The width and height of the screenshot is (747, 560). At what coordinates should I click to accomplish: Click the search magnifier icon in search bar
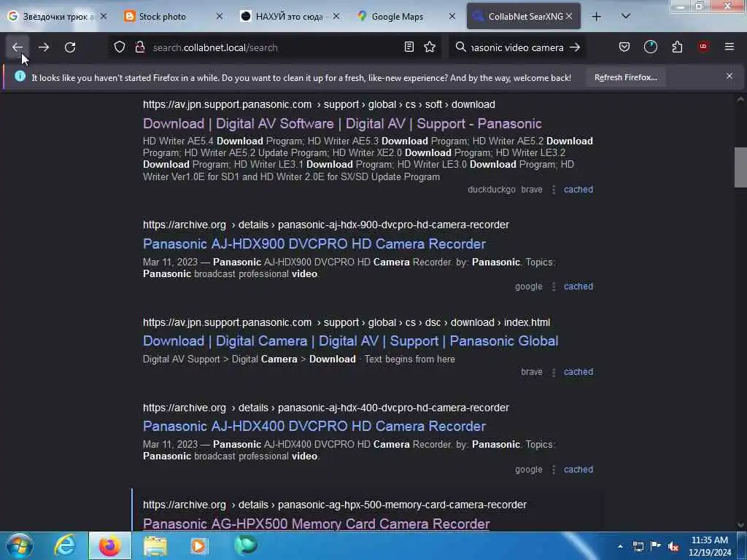(x=461, y=47)
